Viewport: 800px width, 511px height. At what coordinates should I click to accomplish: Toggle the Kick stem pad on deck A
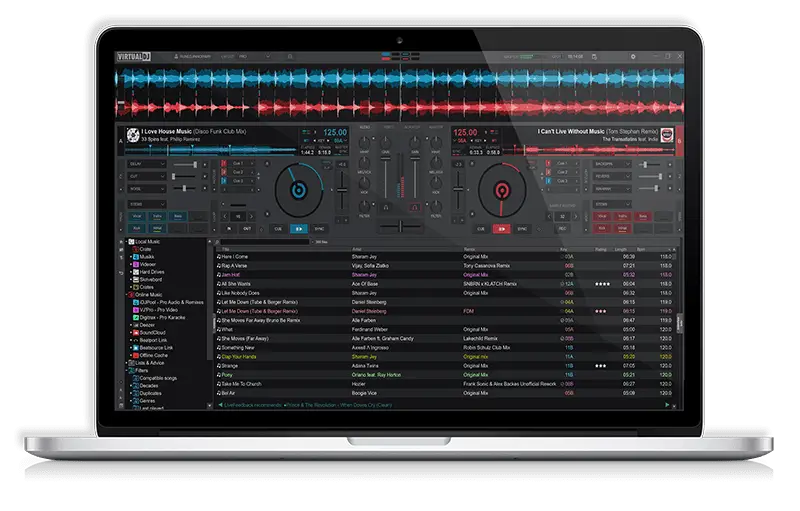137,228
